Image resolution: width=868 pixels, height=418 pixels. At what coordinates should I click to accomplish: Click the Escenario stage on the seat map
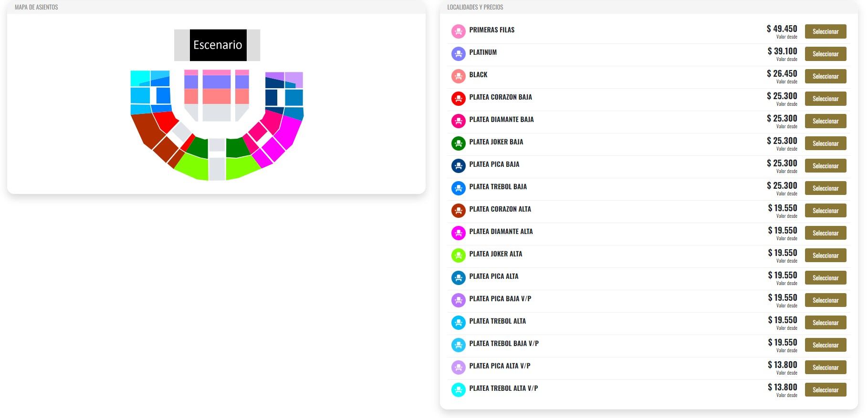(x=218, y=45)
